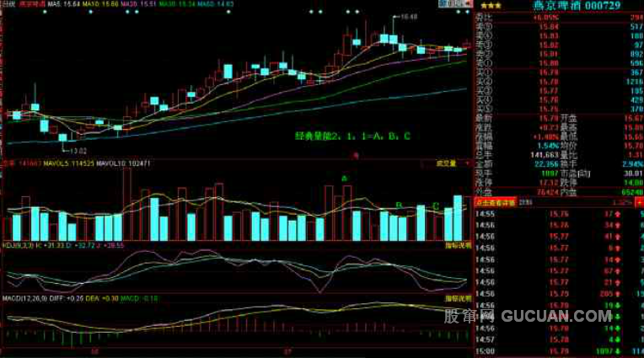Screen dimensions: 644x358
Task: Click the green B marker in volume panel
Action: pos(398,205)
